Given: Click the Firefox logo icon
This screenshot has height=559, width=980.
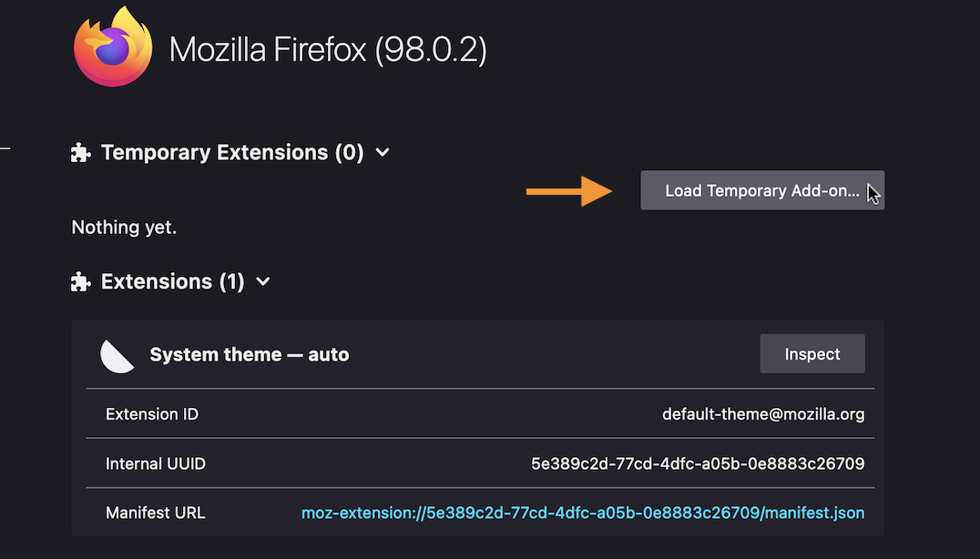Looking at the screenshot, I should (x=113, y=46).
